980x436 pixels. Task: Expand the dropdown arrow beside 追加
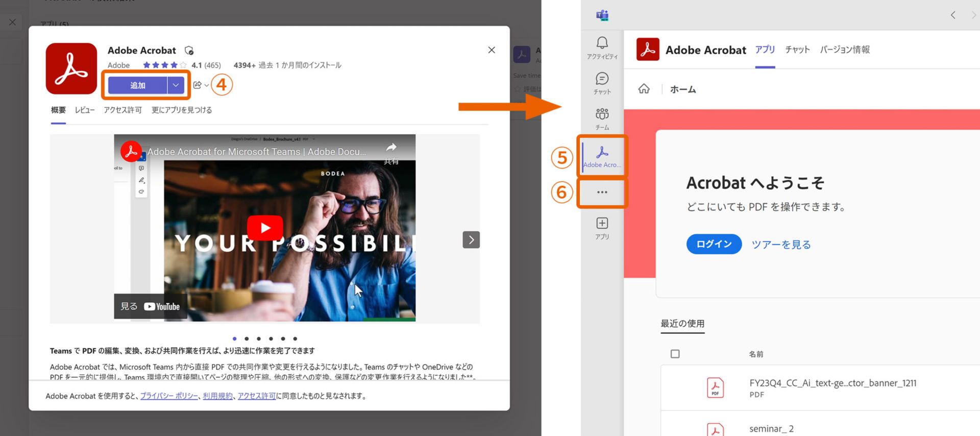176,85
